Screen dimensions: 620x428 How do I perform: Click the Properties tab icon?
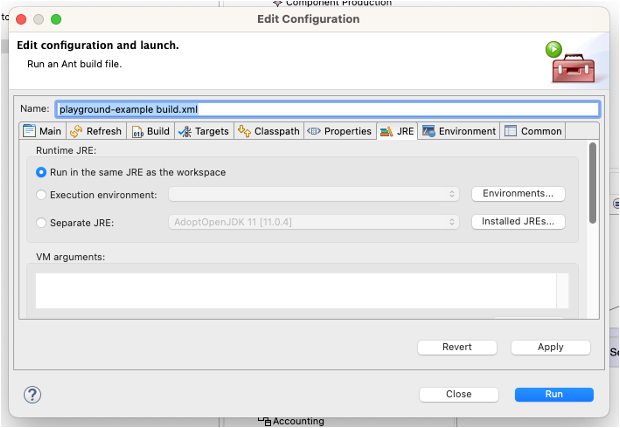(314, 131)
